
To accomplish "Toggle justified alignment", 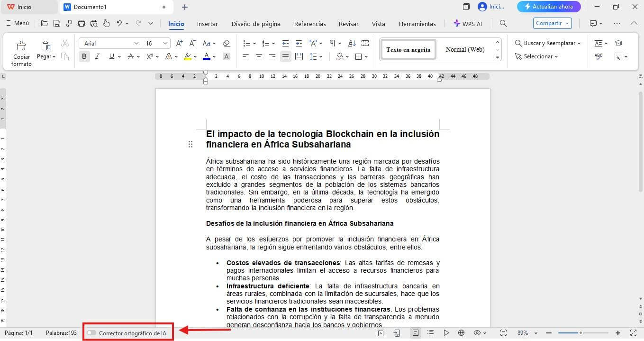I will [285, 56].
